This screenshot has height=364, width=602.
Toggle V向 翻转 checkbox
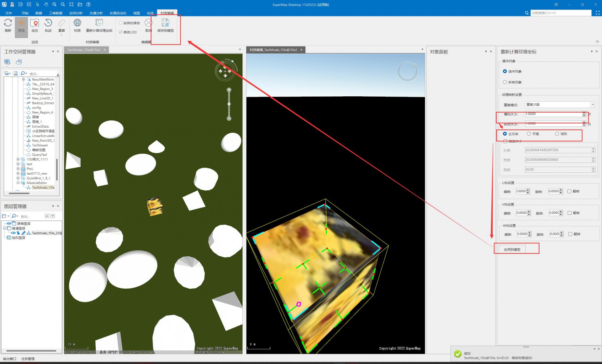[x=569, y=213]
